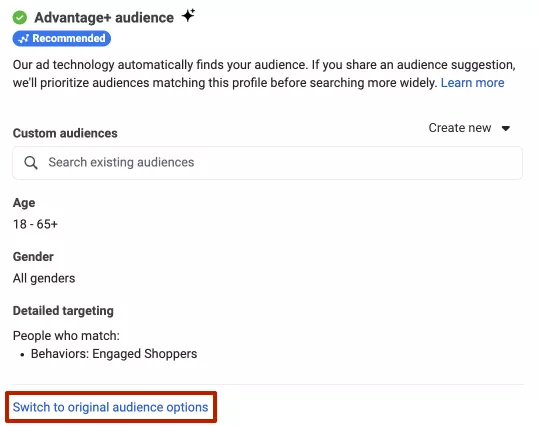Click the magnifying glass search icon
The height and width of the screenshot is (426, 538).
(31, 163)
